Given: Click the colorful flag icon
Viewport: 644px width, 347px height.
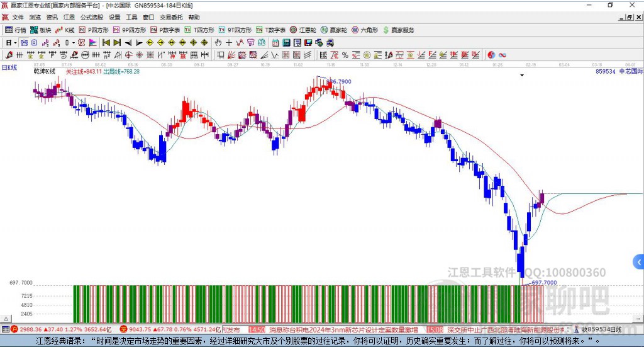Looking at the screenshot, I should pos(93,43).
